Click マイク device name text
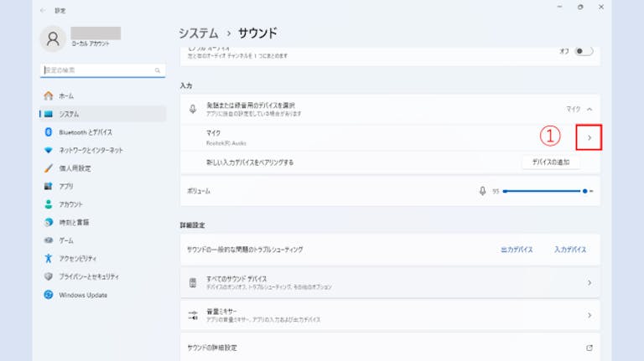Image resolution: width=644 pixels, height=361 pixels. 213,133
